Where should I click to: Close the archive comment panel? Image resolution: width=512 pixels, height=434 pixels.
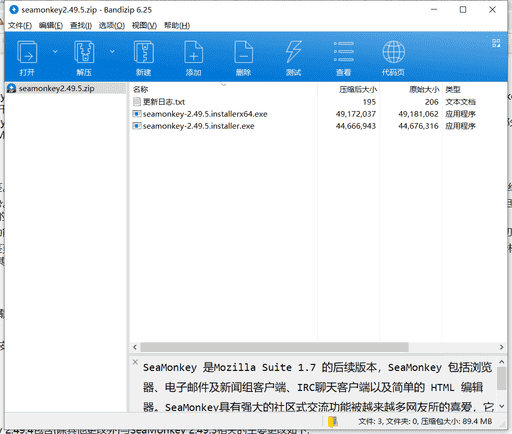click(135, 362)
